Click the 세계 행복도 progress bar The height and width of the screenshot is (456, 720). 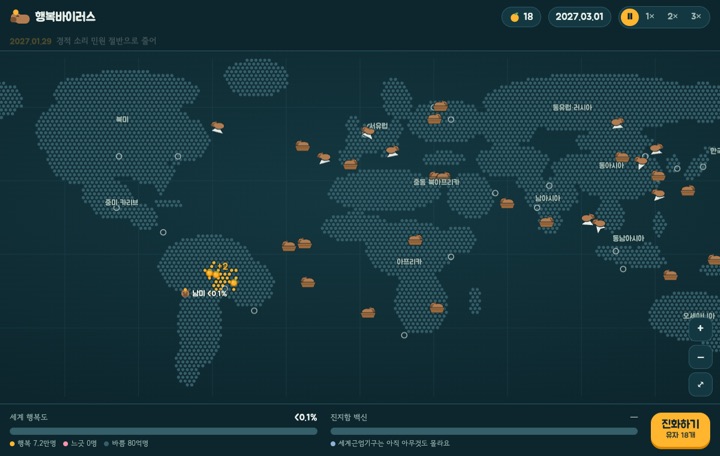(163, 431)
